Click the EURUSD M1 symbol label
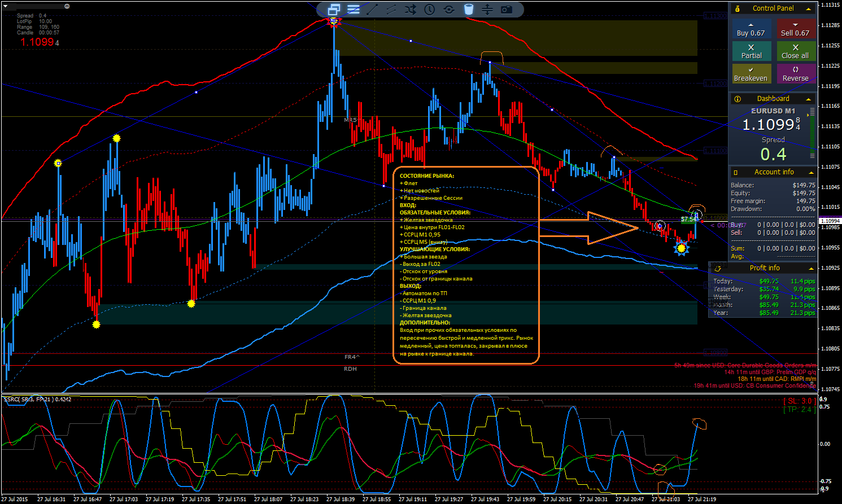This screenshot has height=504, width=842. click(773, 111)
